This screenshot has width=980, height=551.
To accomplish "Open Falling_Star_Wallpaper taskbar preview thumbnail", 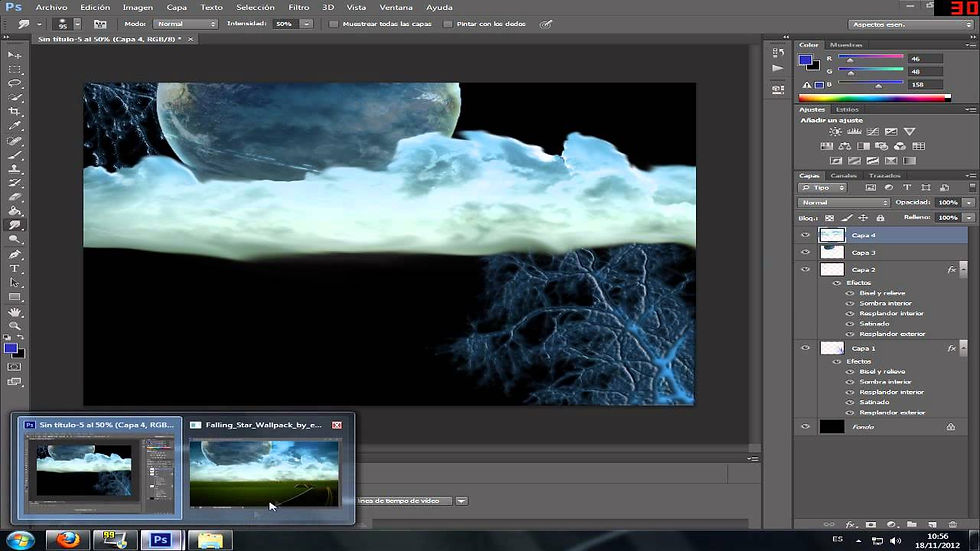I will (x=264, y=473).
